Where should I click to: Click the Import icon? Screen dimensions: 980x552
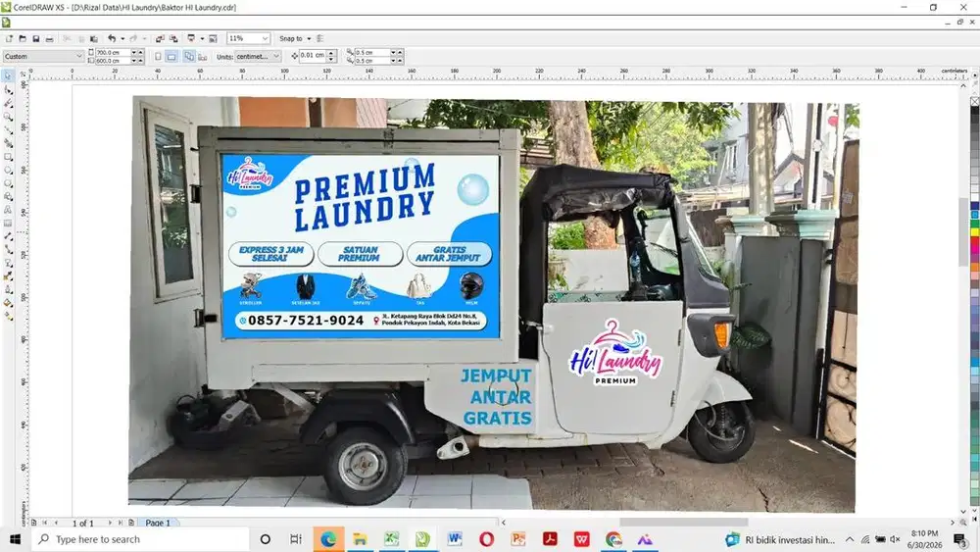(x=160, y=39)
